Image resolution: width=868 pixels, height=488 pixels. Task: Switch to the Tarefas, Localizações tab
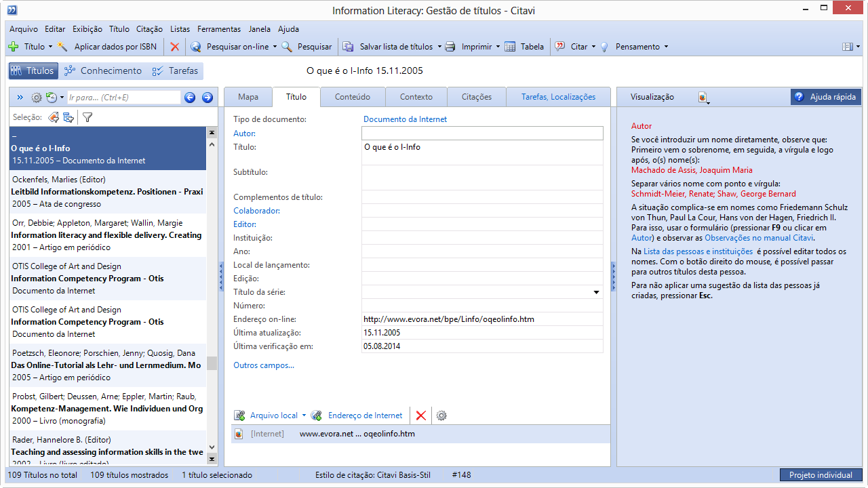tap(558, 97)
